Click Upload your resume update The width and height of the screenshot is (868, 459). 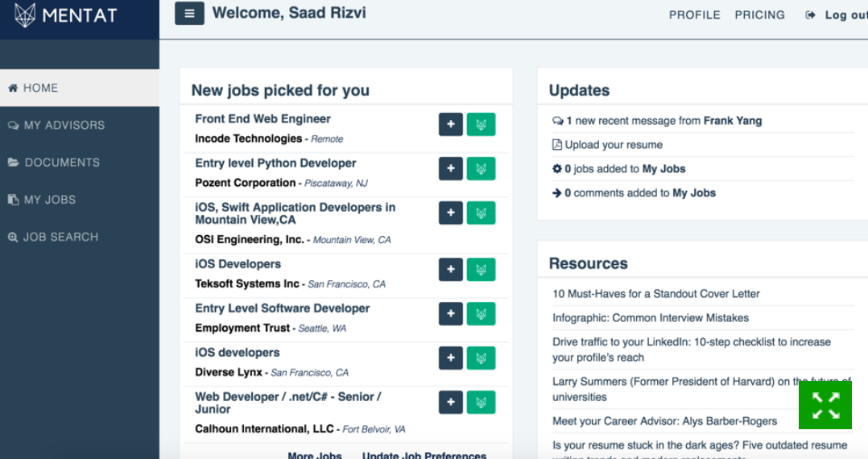click(x=614, y=145)
